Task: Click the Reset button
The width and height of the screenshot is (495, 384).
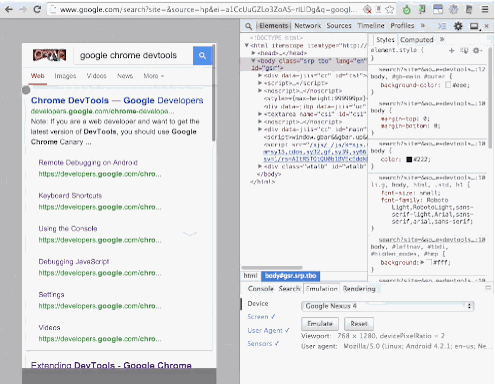Action: tap(359, 323)
